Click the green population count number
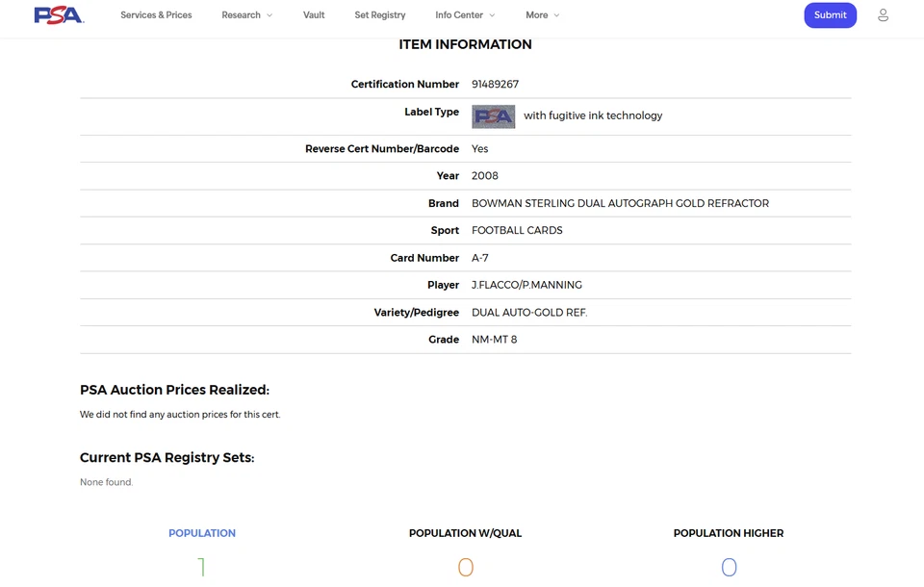This screenshot has width=924, height=587. [x=202, y=568]
